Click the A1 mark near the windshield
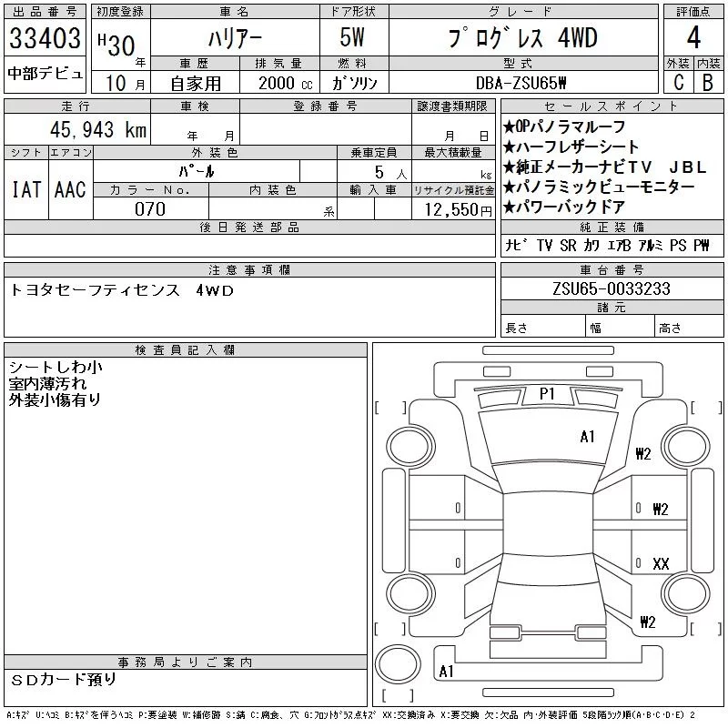 [x=587, y=437]
